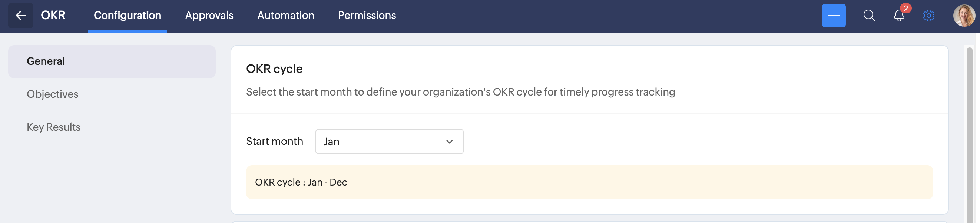The height and width of the screenshot is (223, 980).
Task: Click the blue plus add button
Action: coord(833,16)
